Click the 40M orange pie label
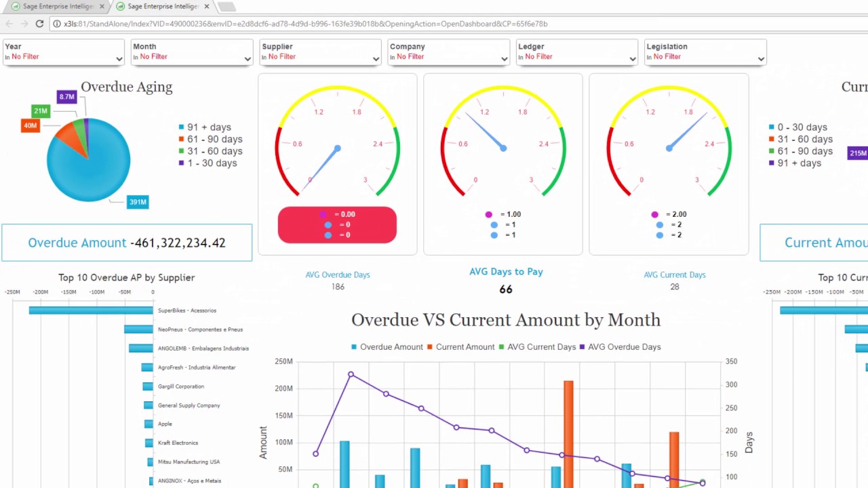Screen dimensions: 868x488 (x=31, y=125)
